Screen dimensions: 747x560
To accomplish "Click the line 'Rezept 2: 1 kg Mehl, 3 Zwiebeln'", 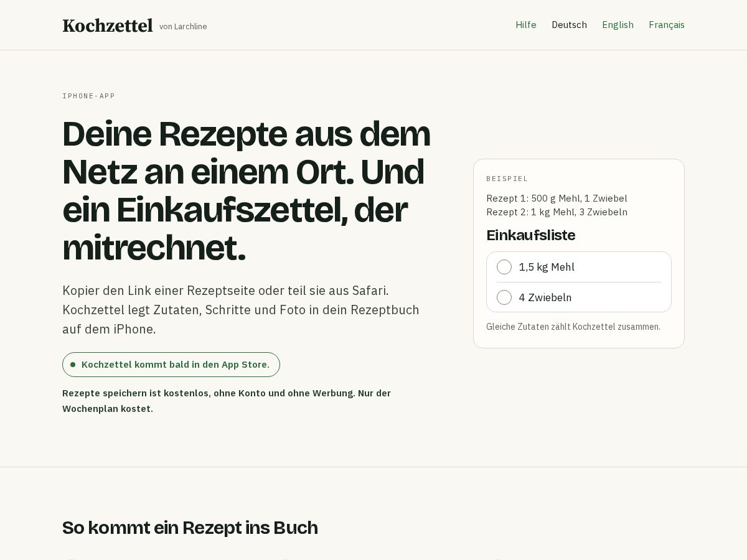I will click(557, 212).
